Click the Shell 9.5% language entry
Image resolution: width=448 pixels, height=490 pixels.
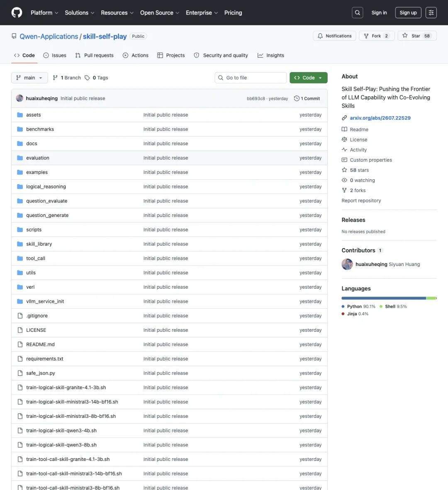click(393, 307)
